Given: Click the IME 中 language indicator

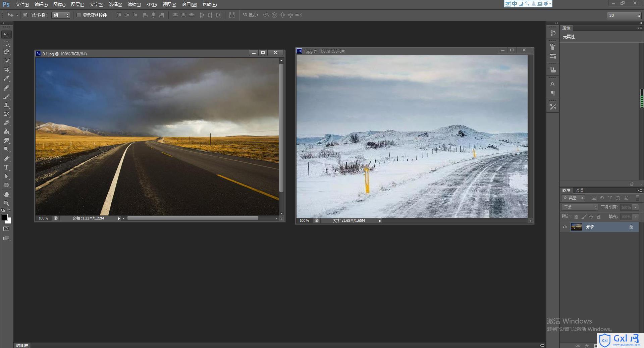Looking at the screenshot, I should pos(515,4).
